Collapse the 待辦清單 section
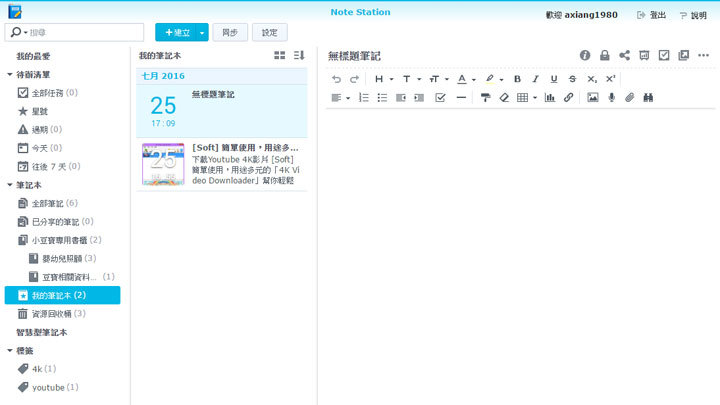 [9, 75]
